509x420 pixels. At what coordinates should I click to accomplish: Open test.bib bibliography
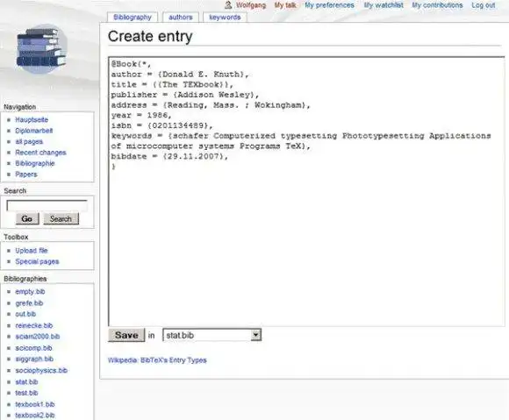(26, 393)
